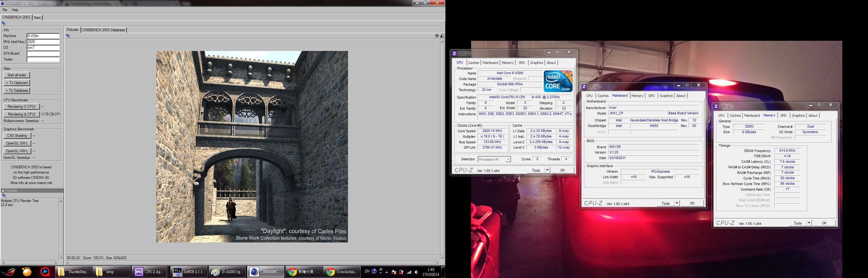Switch to the View tab
The image size is (868, 278).
[37, 18]
